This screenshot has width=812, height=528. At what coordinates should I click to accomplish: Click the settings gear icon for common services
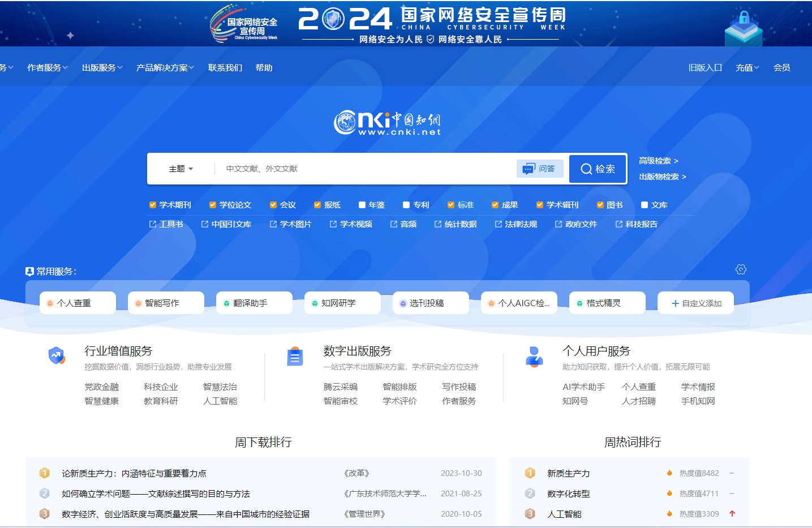click(x=741, y=269)
